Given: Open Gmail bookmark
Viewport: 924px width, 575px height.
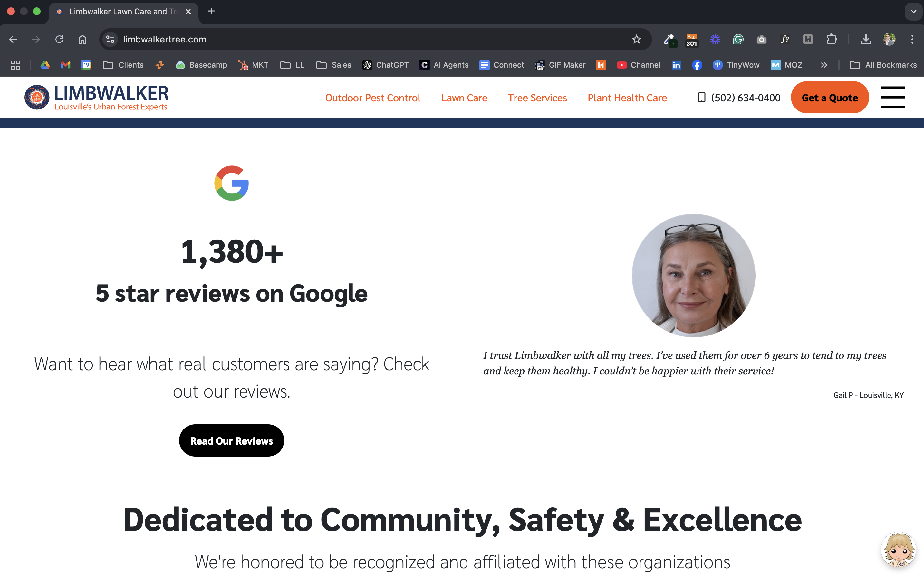Looking at the screenshot, I should pos(66,65).
